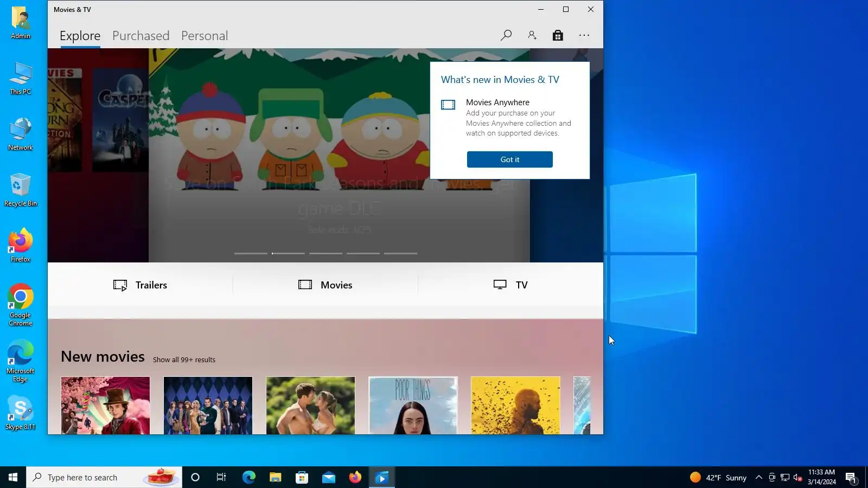This screenshot has height=488, width=868.
Task: Open the movie poster with top-hat character
Action: click(x=105, y=405)
